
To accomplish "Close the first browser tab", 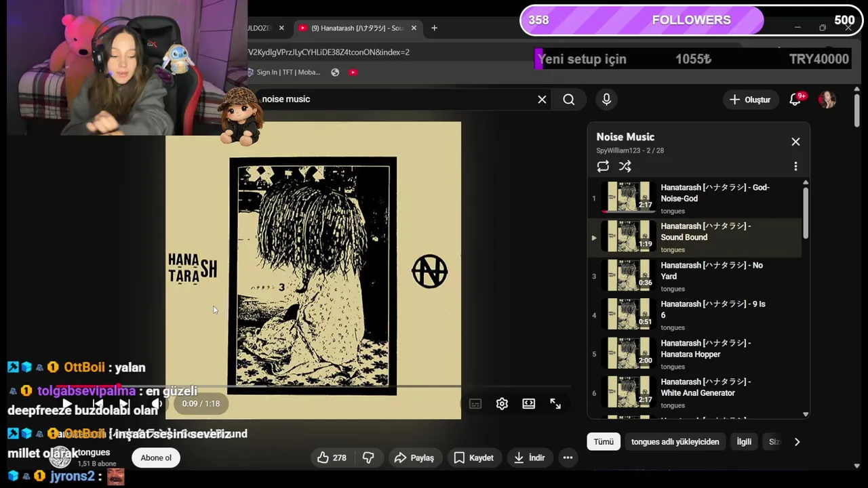I will (281, 28).
